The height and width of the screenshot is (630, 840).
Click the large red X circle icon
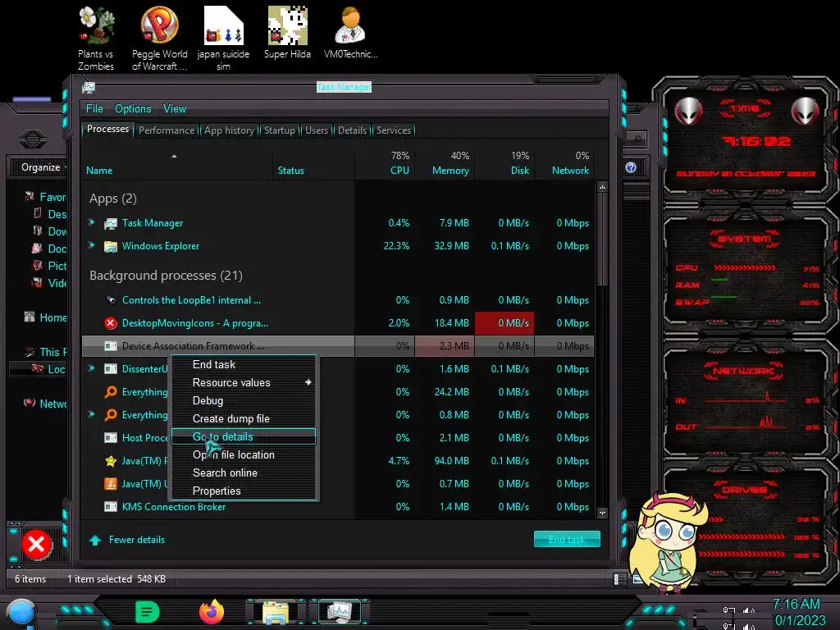tap(36, 545)
